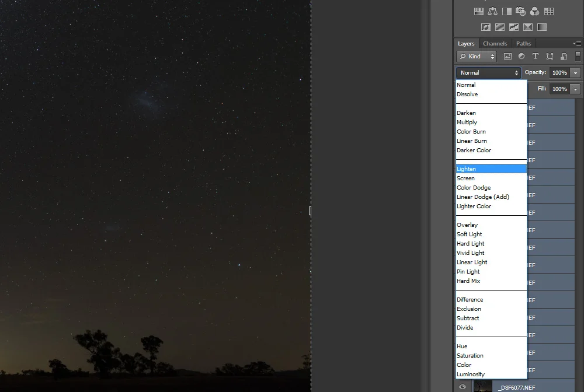Add a Color Balance adjustment (scales icon)
Viewport: 584px width, 392px height.
pyautogui.click(x=492, y=12)
